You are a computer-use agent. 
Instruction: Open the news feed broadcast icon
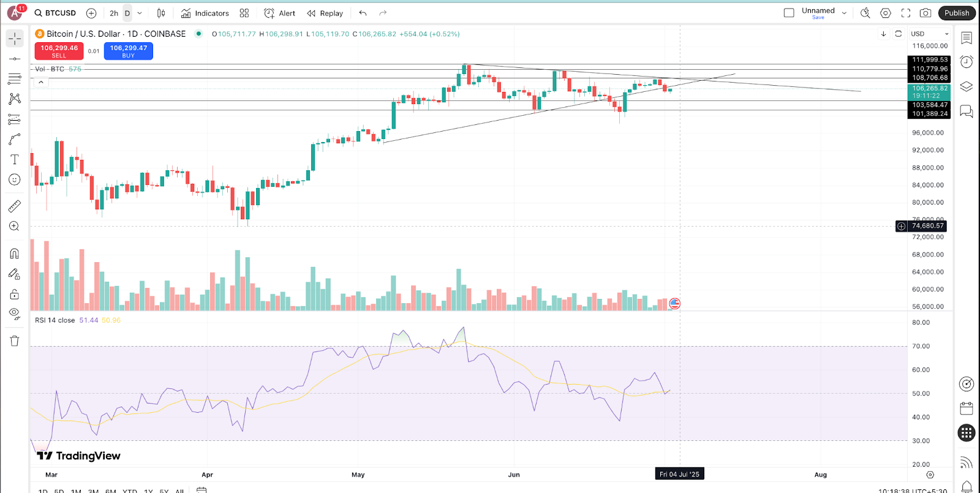967,462
